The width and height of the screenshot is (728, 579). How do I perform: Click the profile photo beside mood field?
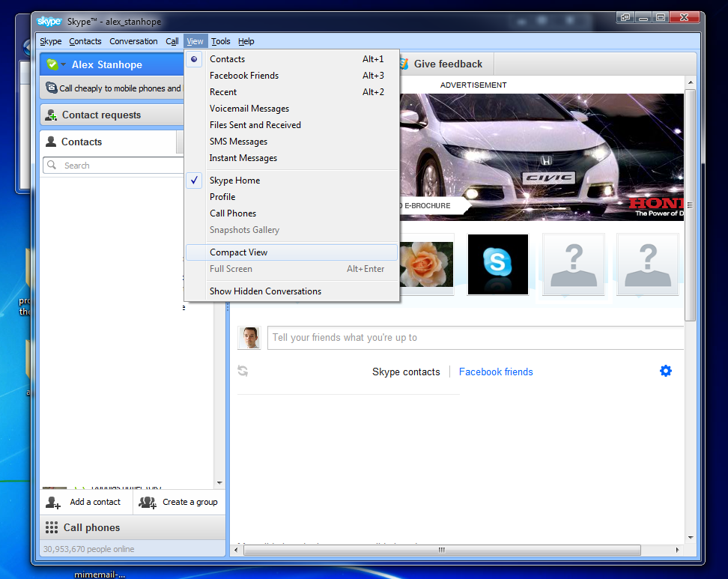tap(249, 338)
